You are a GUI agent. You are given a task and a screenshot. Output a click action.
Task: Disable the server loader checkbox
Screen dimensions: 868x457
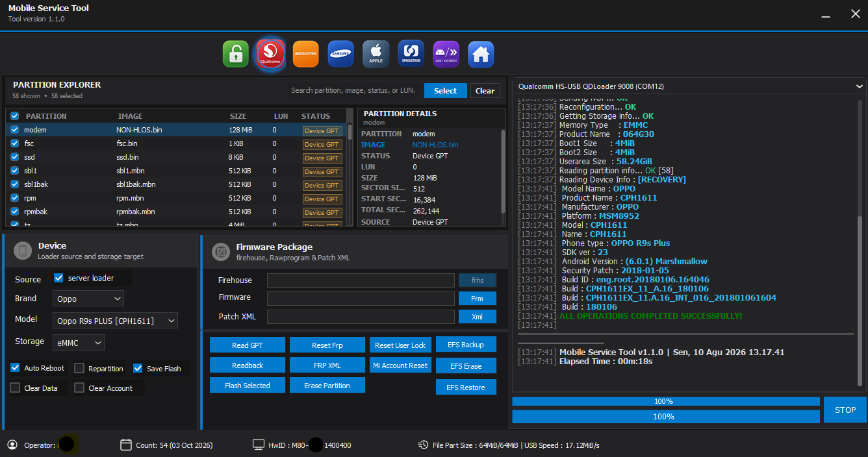59,278
